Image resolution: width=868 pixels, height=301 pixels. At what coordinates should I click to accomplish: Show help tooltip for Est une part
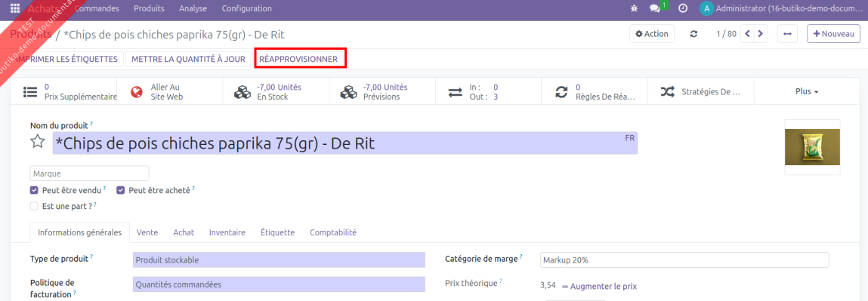click(94, 204)
